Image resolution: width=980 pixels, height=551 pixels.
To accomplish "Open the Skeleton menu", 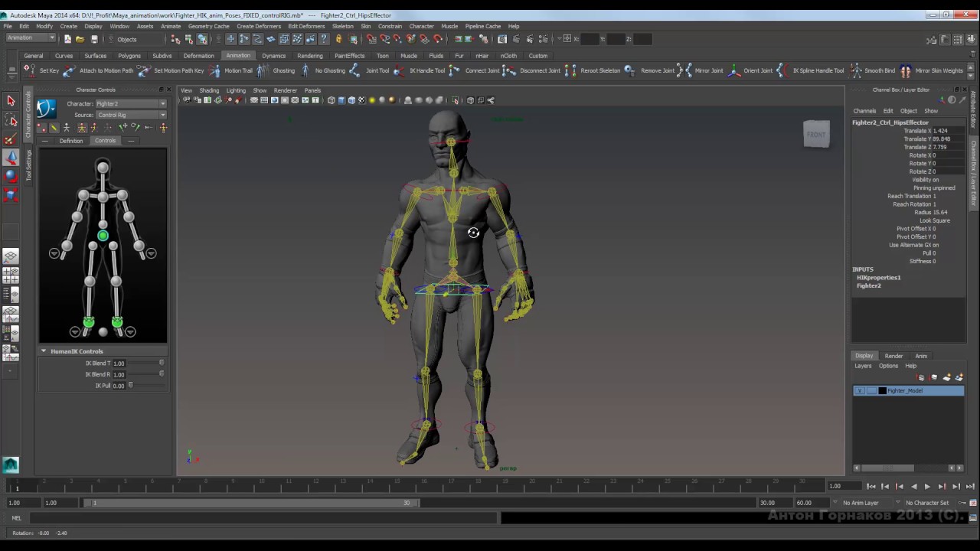I will (x=343, y=26).
